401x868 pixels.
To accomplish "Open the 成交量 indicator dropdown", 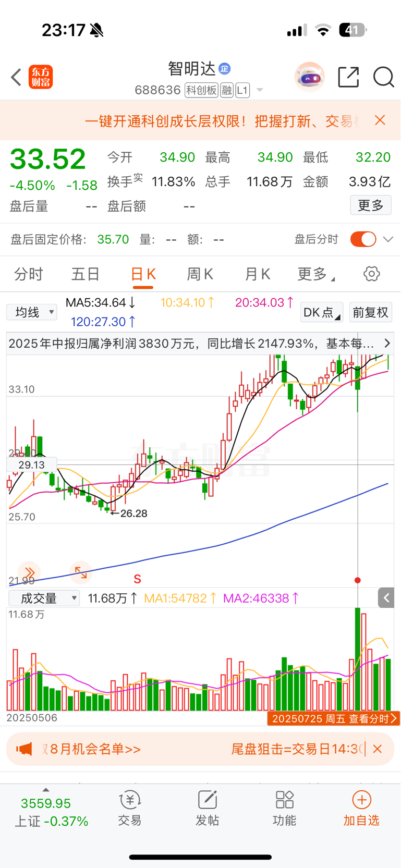I will coord(44,598).
